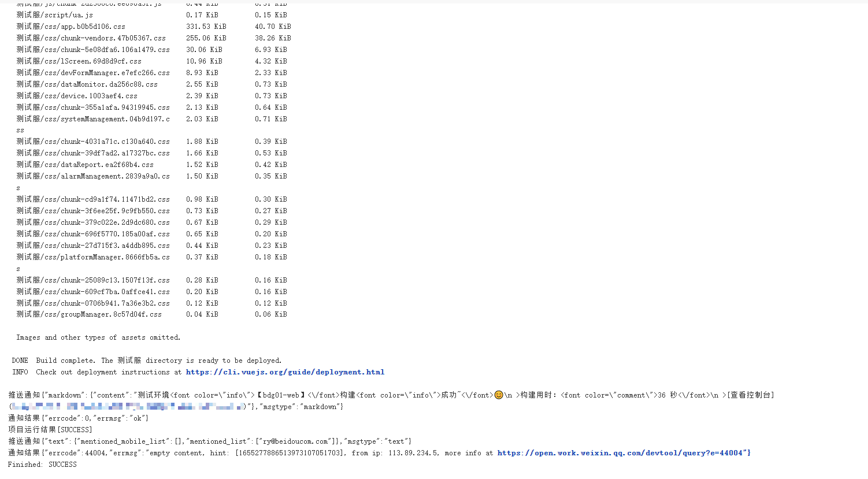The width and height of the screenshot is (868, 479).
Task: Click the file name css/chunk-25089c13.1507f13f.css
Action: pos(93,280)
